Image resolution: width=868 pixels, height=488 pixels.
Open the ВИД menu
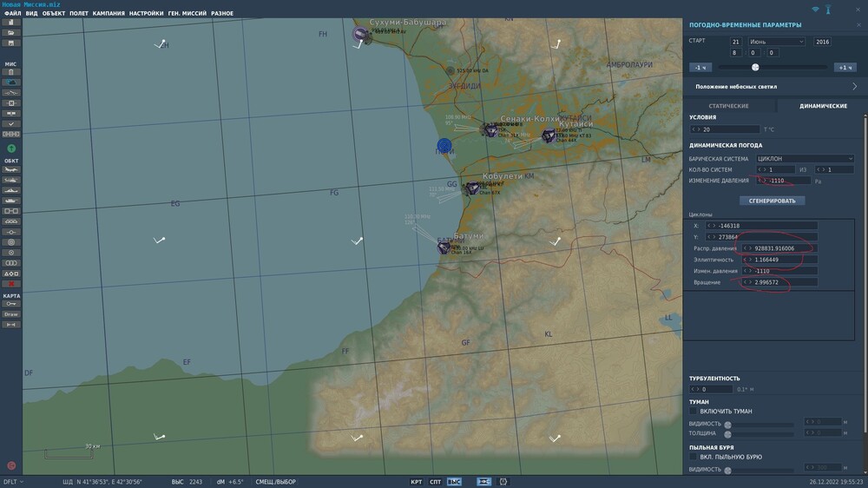(31, 13)
